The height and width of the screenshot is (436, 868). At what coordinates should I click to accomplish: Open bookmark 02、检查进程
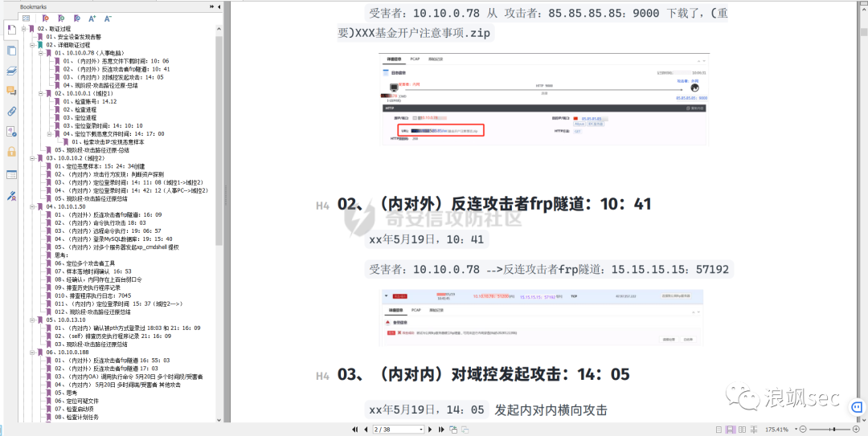click(80, 109)
